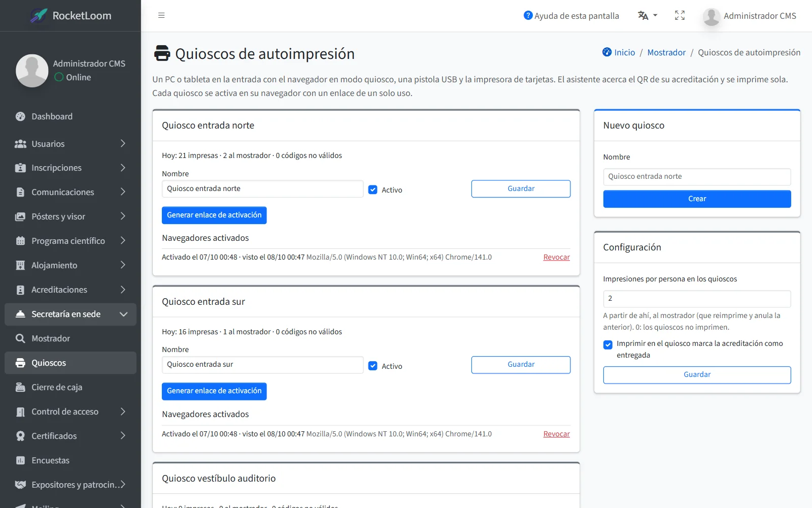Image resolution: width=812 pixels, height=508 pixels.
Task: Focus the Nuevo quiosco Nombre field
Action: click(697, 176)
